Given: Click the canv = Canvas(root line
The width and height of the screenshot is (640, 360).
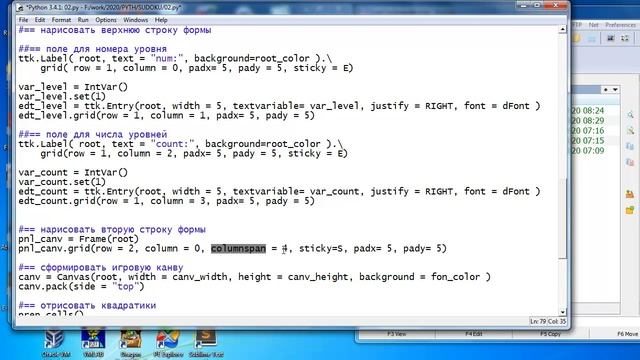Looking at the screenshot, I should pos(254,277).
